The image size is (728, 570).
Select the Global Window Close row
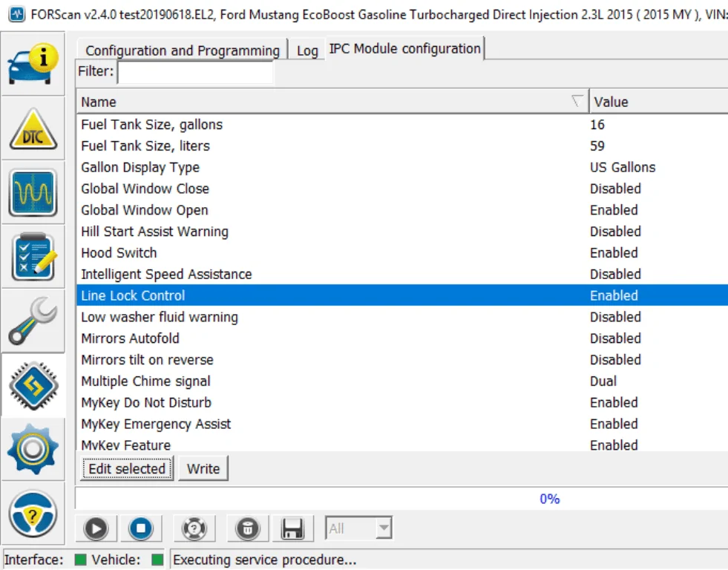(402, 189)
